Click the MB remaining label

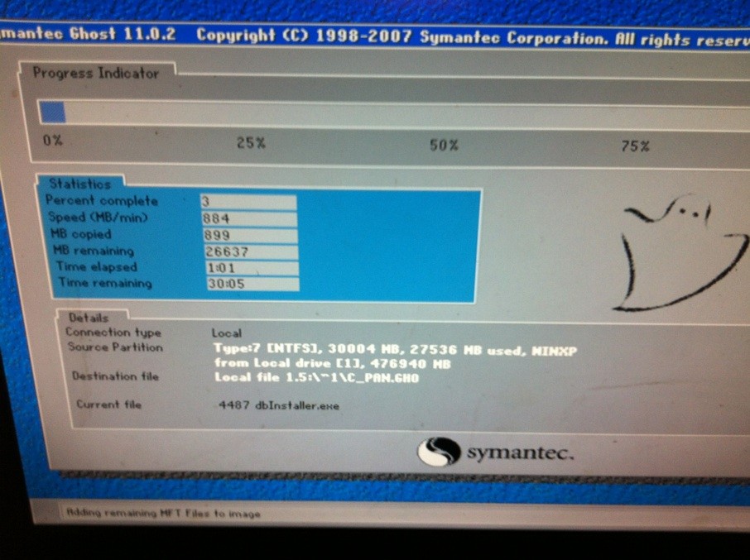coord(94,251)
